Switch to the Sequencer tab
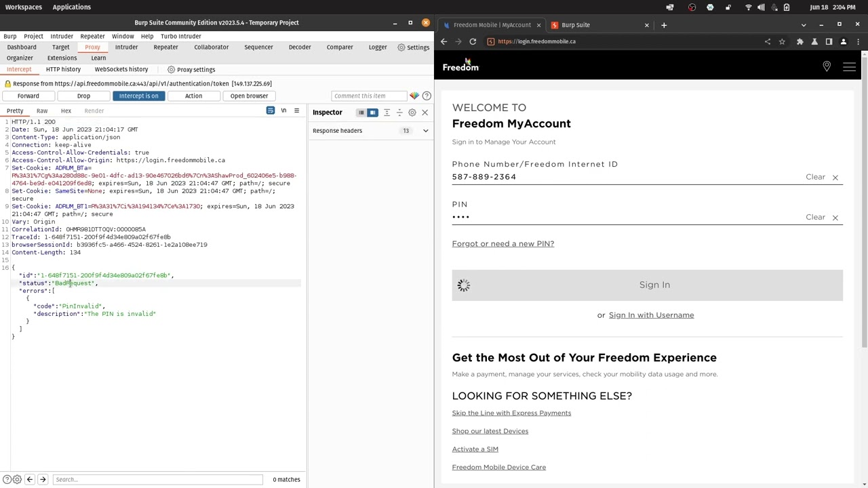 tap(258, 47)
